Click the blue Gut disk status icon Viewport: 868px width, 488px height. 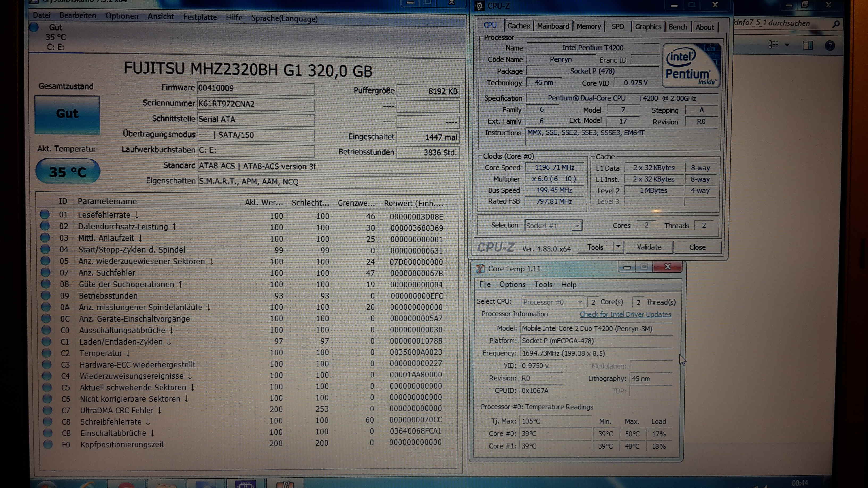point(34,27)
